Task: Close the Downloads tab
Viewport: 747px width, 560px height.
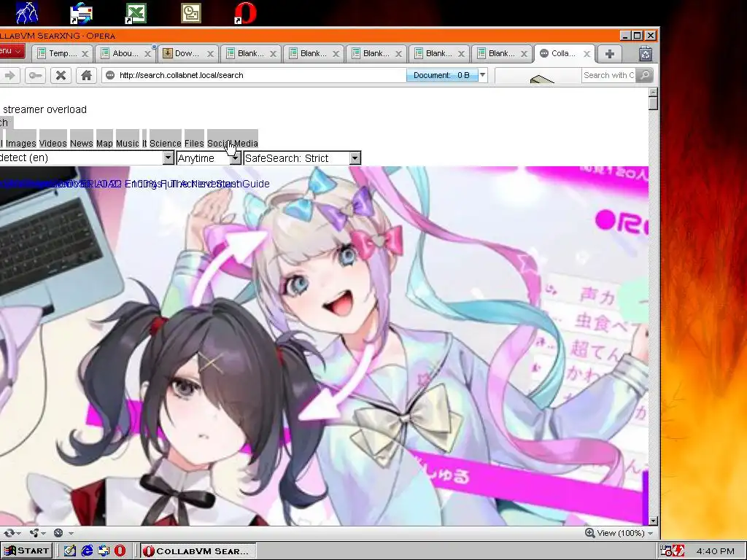Action: [x=210, y=54]
